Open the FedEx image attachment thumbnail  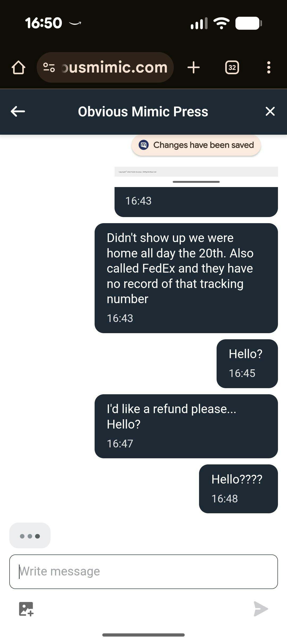click(196, 172)
